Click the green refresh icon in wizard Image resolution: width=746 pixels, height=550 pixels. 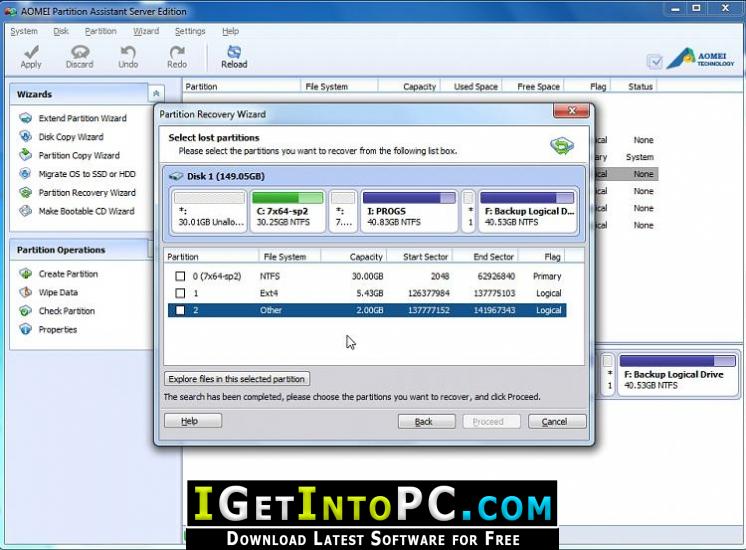tap(562, 145)
